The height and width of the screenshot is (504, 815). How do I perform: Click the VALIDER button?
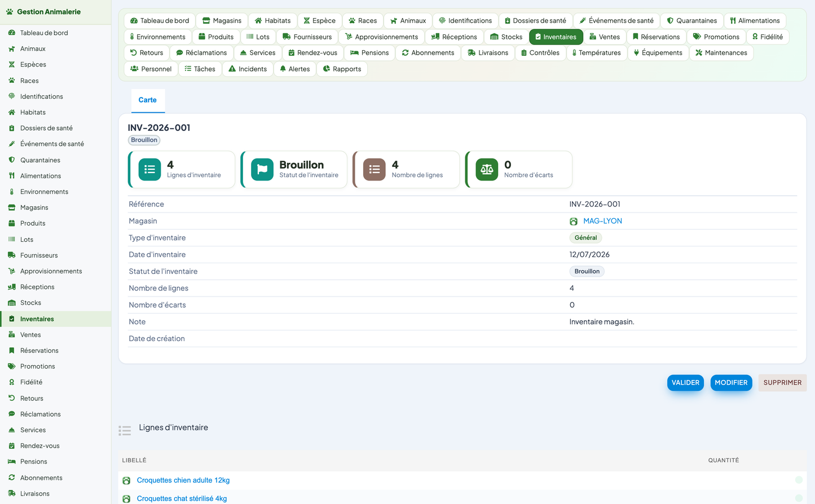coord(685,383)
